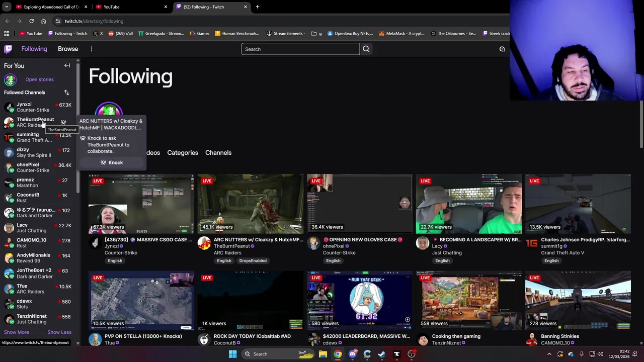
Task: Open dizzy channel in sidebar
Action: point(38,152)
